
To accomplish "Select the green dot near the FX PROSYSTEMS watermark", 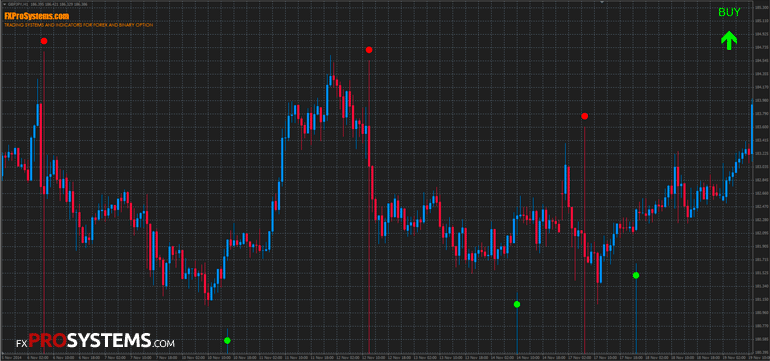I will (227, 340).
